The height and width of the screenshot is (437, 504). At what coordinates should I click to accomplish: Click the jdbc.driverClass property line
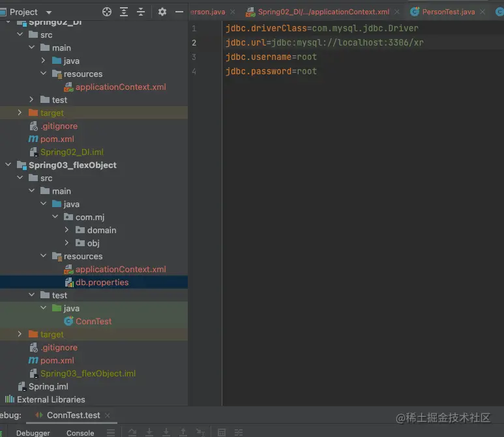click(x=321, y=28)
